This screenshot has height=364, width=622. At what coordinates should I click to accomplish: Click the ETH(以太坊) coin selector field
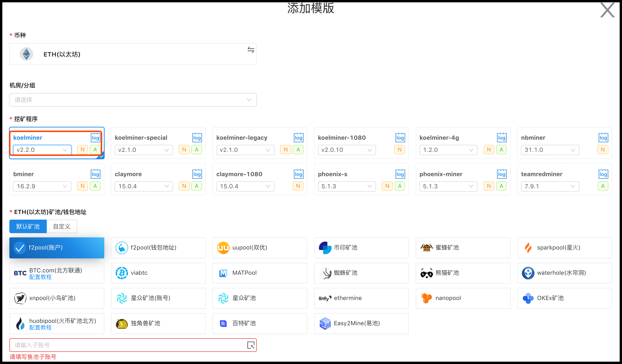pyautogui.click(x=133, y=54)
